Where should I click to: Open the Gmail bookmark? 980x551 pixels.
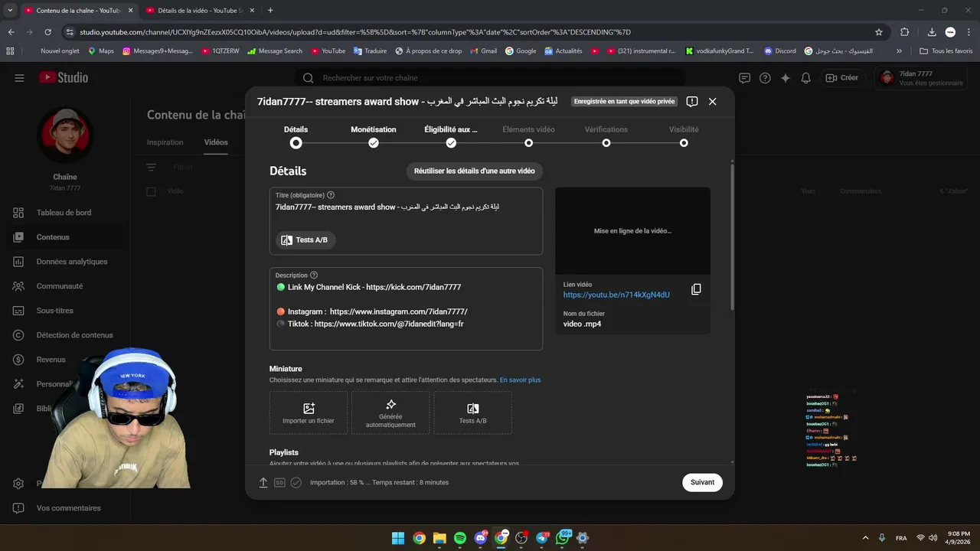click(483, 51)
